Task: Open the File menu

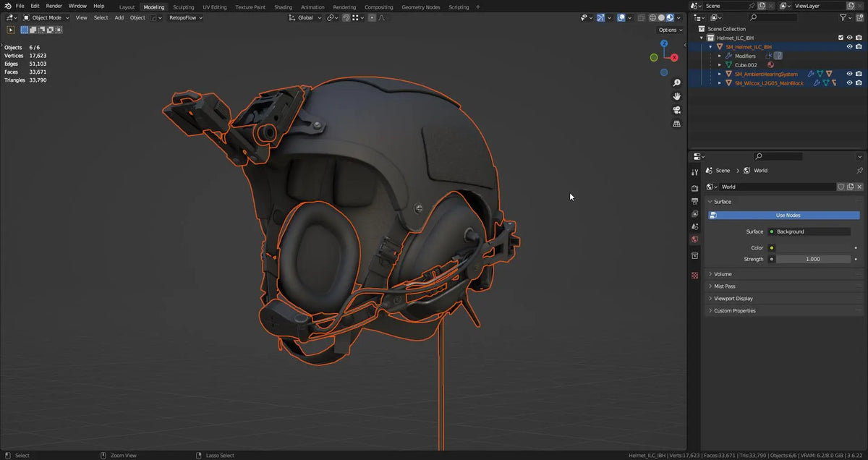Action: click(x=20, y=6)
